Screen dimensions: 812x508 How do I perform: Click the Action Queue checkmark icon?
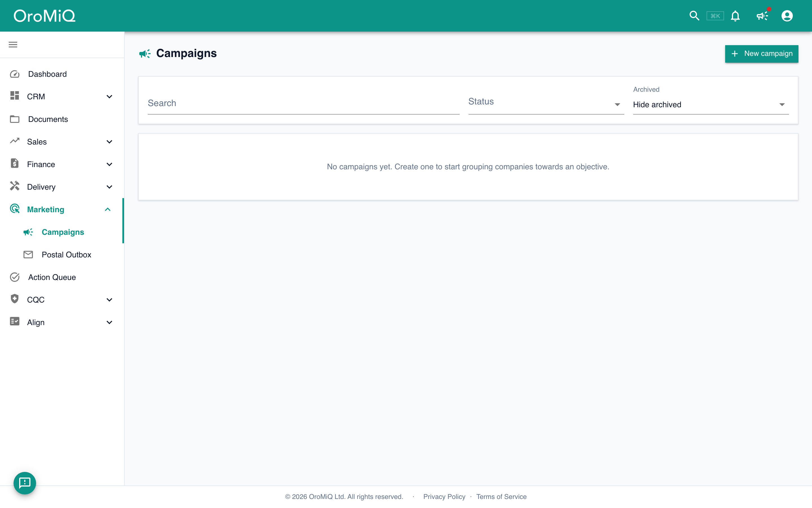click(14, 277)
